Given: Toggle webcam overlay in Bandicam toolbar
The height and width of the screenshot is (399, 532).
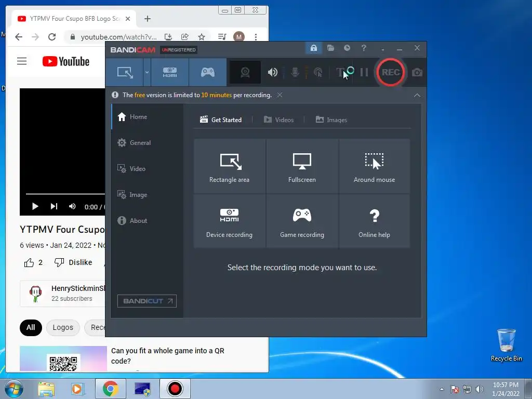Looking at the screenshot, I should [245, 72].
